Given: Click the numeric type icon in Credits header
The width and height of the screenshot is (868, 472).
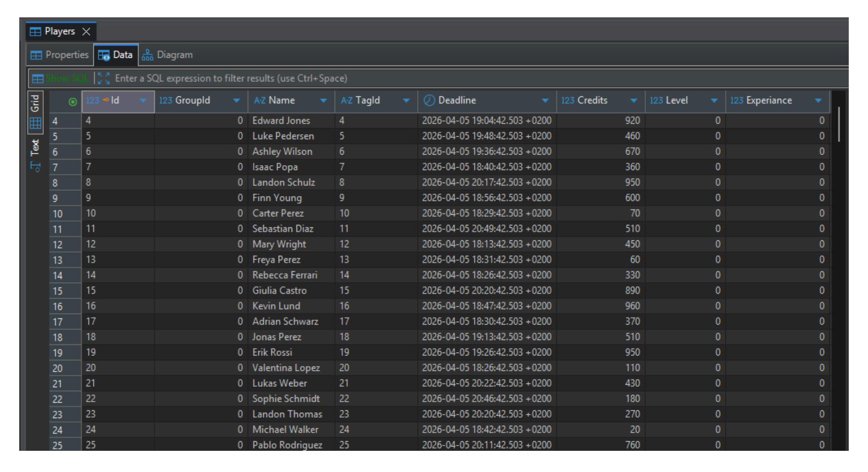Looking at the screenshot, I should point(568,101).
